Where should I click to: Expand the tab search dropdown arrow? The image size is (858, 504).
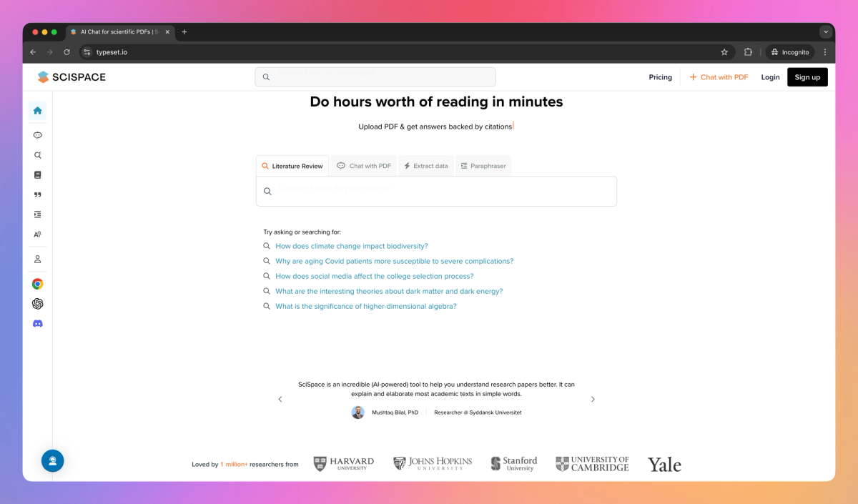pos(826,32)
